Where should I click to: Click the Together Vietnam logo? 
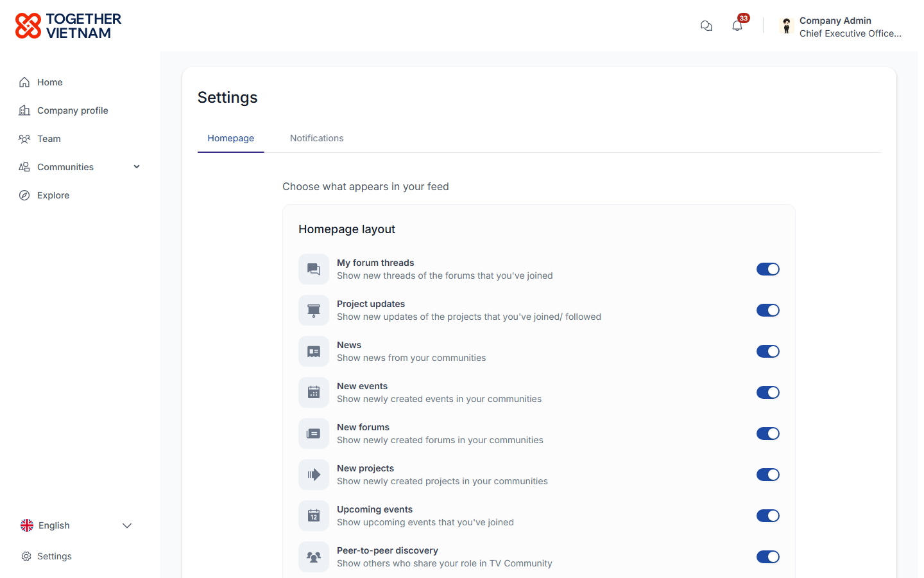click(68, 26)
